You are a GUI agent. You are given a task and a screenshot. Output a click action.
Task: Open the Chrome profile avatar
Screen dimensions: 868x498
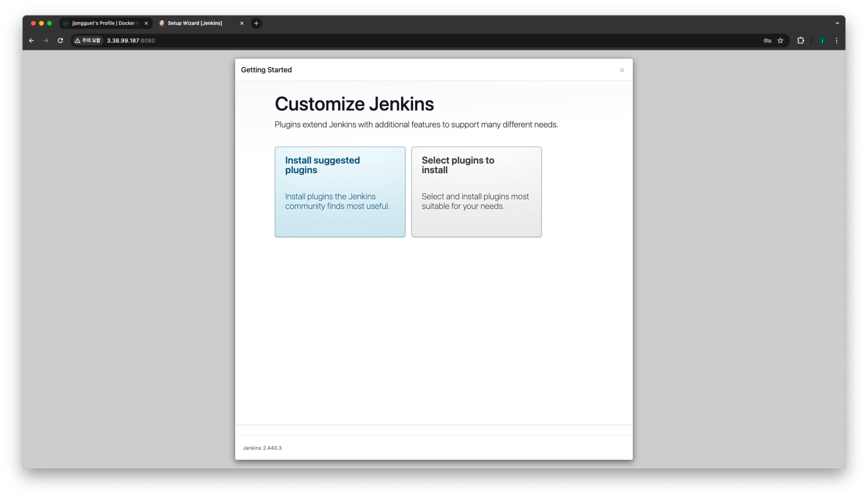[822, 40]
